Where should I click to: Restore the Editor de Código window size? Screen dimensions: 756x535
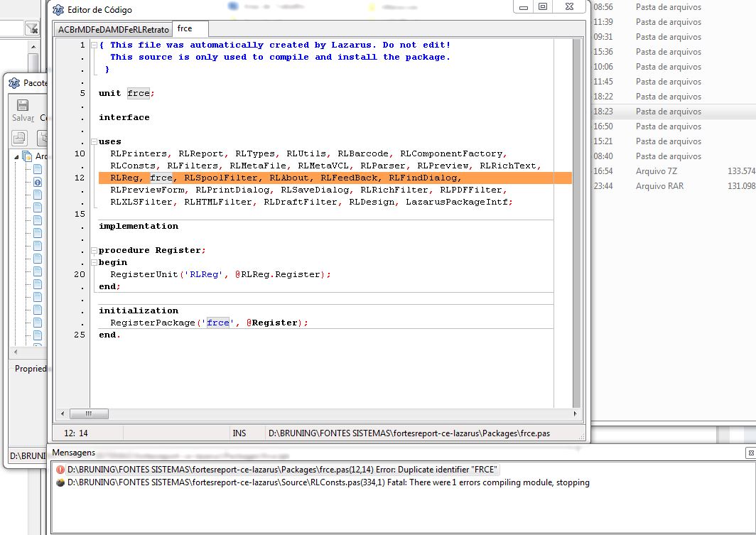(x=543, y=6)
